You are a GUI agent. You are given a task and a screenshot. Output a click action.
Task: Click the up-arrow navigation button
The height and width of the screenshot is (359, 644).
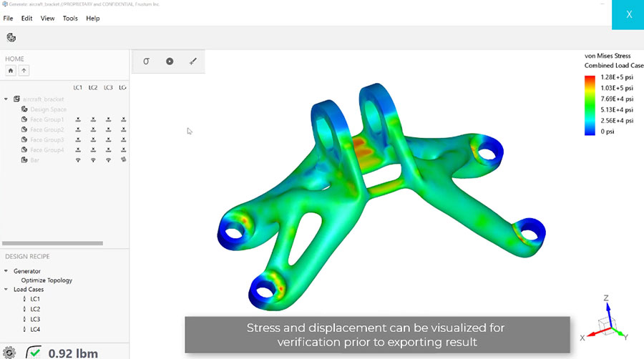(24, 71)
